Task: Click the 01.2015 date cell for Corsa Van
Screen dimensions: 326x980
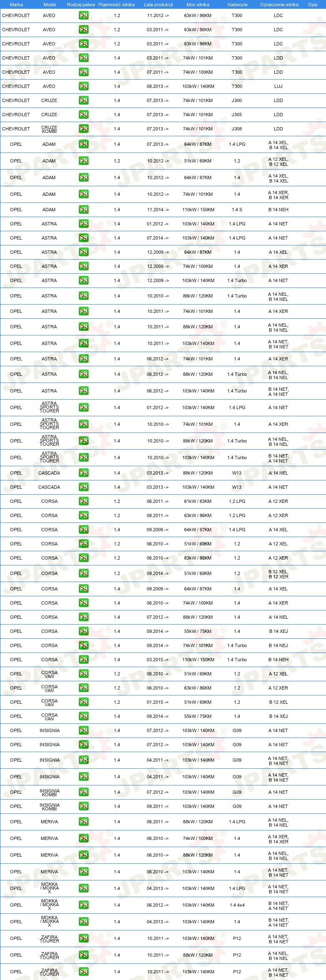Action: click(x=158, y=702)
